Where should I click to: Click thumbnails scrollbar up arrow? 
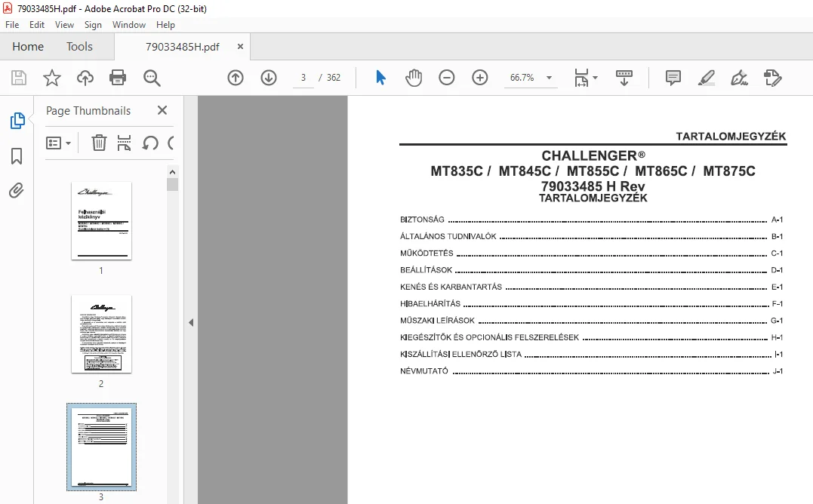pyautogui.click(x=173, y=172)
